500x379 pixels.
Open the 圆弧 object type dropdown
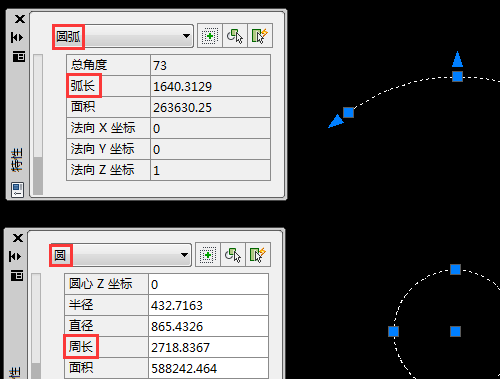(x=123, y=36)
